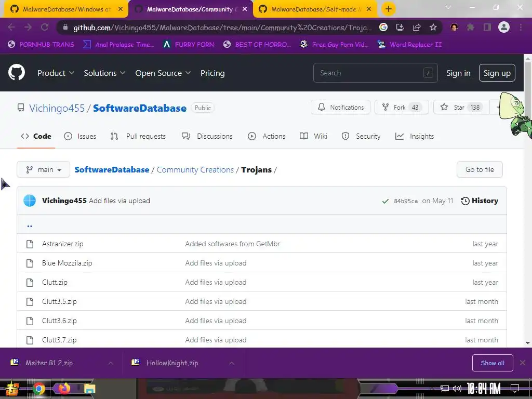The width and height of the screenshot is (532, 399).
Task: Click the share page icon in address bar
Action: 417,27
